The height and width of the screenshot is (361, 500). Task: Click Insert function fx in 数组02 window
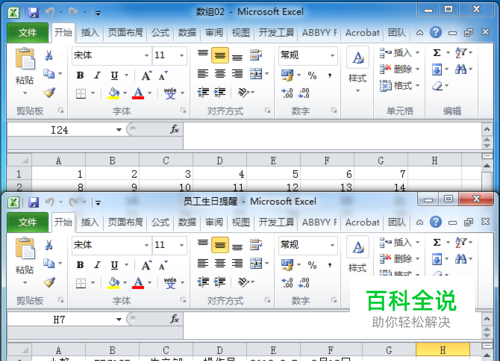tap(174, 129)
